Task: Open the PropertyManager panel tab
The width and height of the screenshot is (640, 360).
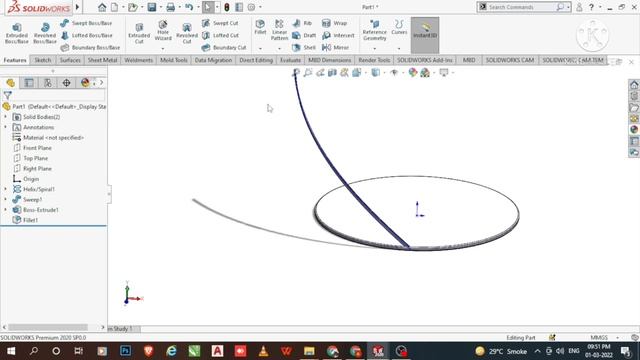Action: [x=29, y=83]
